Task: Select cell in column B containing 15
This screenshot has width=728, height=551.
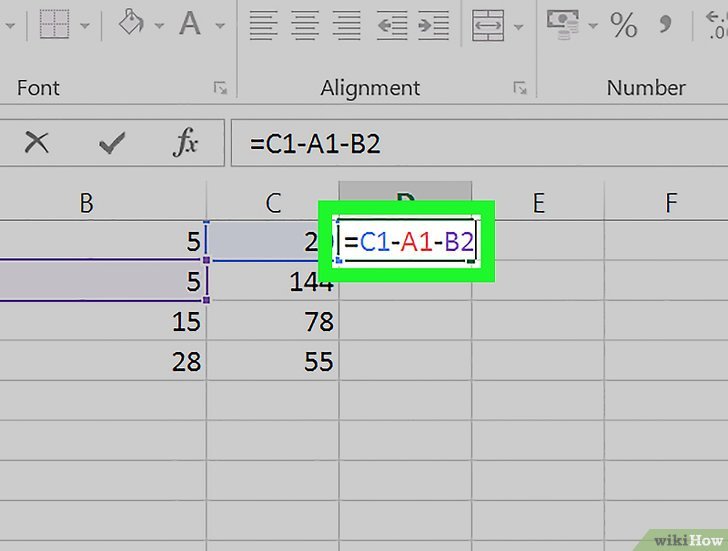Action: [103, 321]
